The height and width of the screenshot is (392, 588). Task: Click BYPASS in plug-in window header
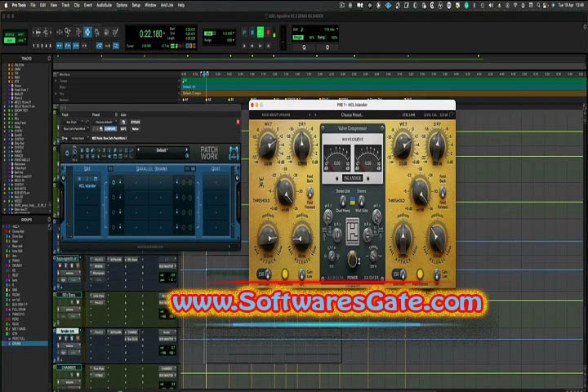click(136, 122)
